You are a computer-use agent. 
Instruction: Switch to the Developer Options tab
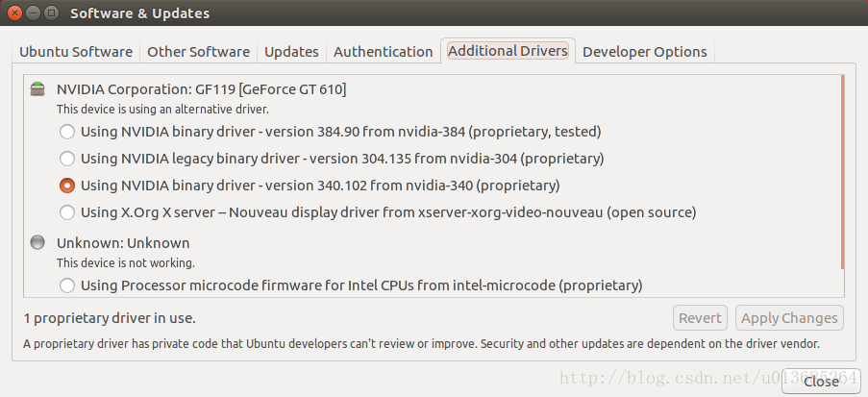coord(644,52)
